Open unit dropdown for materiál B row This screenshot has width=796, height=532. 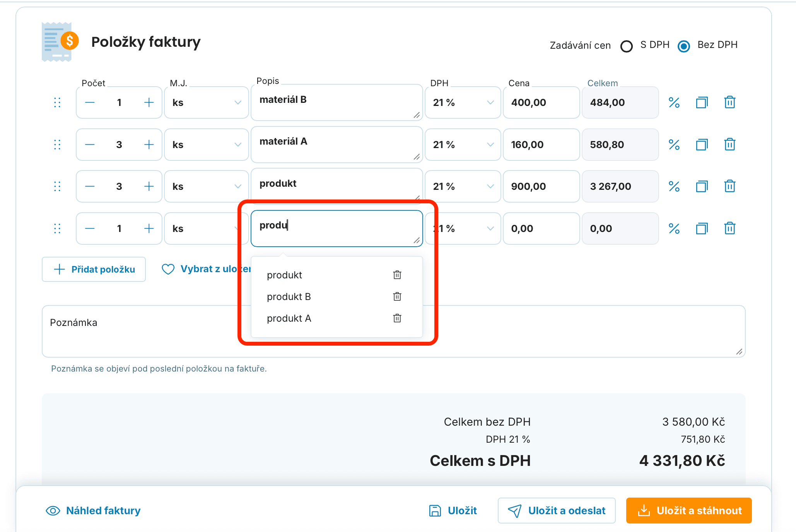pos(207,102)
